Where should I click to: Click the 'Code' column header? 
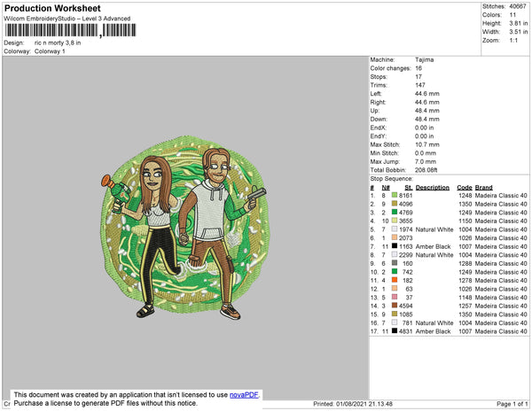tap(464, 188)
